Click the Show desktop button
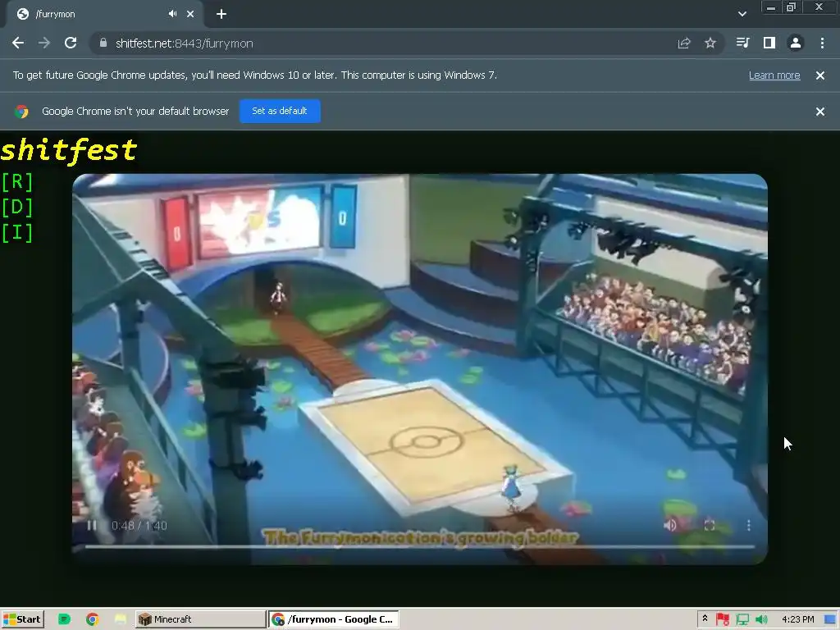The width and height of the screenshot is (840, 630). pyautogui.click(x=830, y=619)
